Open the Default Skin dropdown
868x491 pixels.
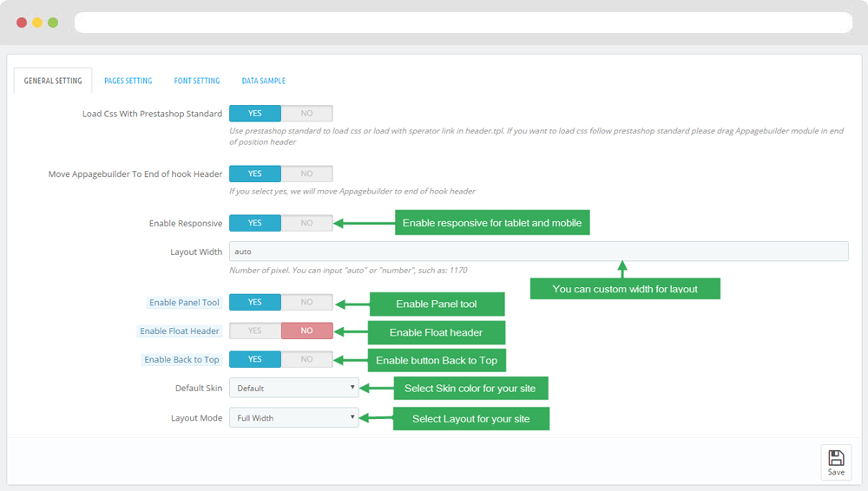pyautogui.click(x=293, y=388)
